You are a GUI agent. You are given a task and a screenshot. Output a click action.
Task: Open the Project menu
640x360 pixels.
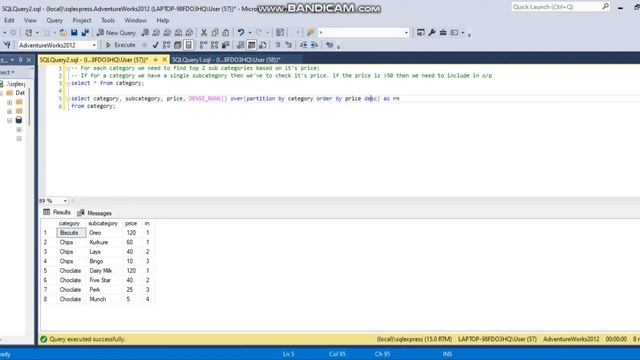coord(82,20)
